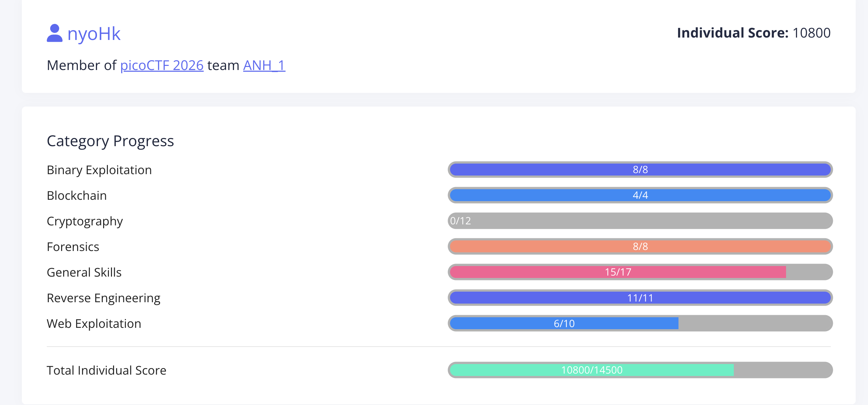Click the 10800/14500 total score bar
The height and width of the screenshot is (405, 868).
point(640,370)
